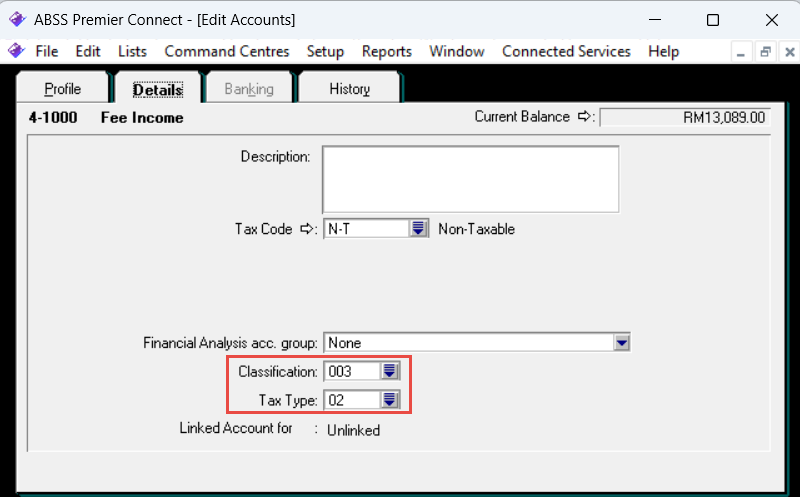The image size is (800, 497).
Task: Switch to the History tab
Action: pos(349,89)
